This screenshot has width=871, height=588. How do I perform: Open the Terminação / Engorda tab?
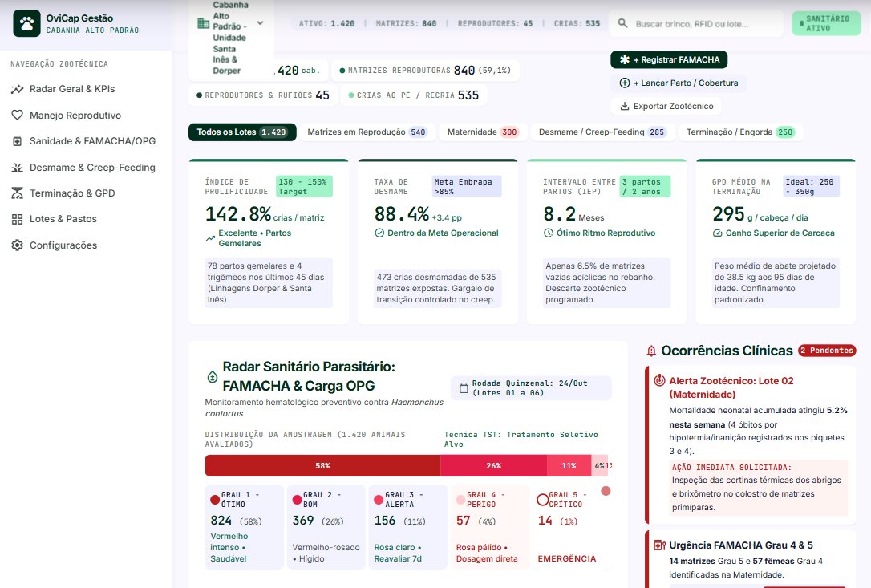[x=740, y=132]
